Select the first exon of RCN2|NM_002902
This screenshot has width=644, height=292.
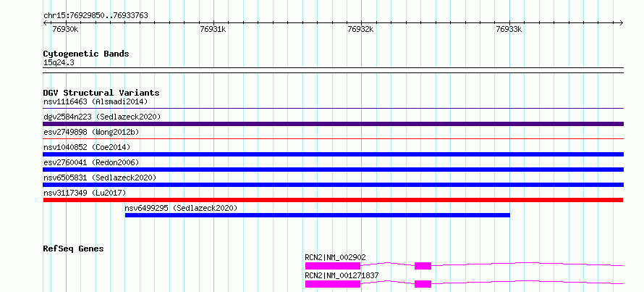(333, 266)
